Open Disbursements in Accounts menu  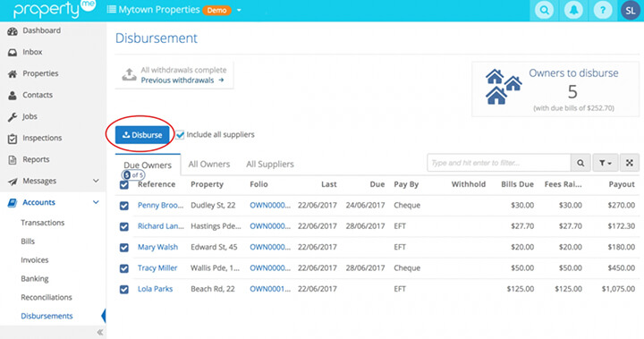pos(47,316)
